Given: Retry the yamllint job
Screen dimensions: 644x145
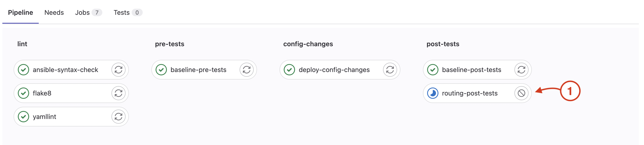Looking at the screenshot, I should tap(118, 117).
